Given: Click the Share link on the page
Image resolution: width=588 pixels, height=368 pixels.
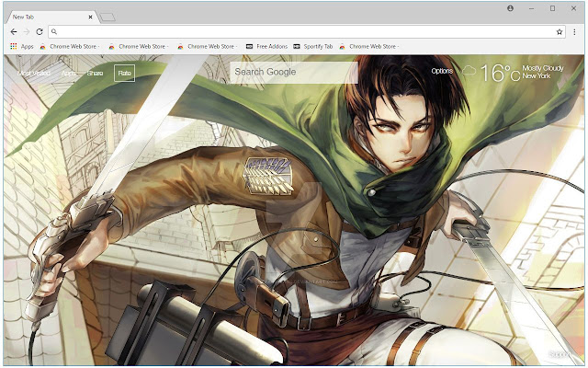Looking at the screenshot, I should (x=95, y=74).
